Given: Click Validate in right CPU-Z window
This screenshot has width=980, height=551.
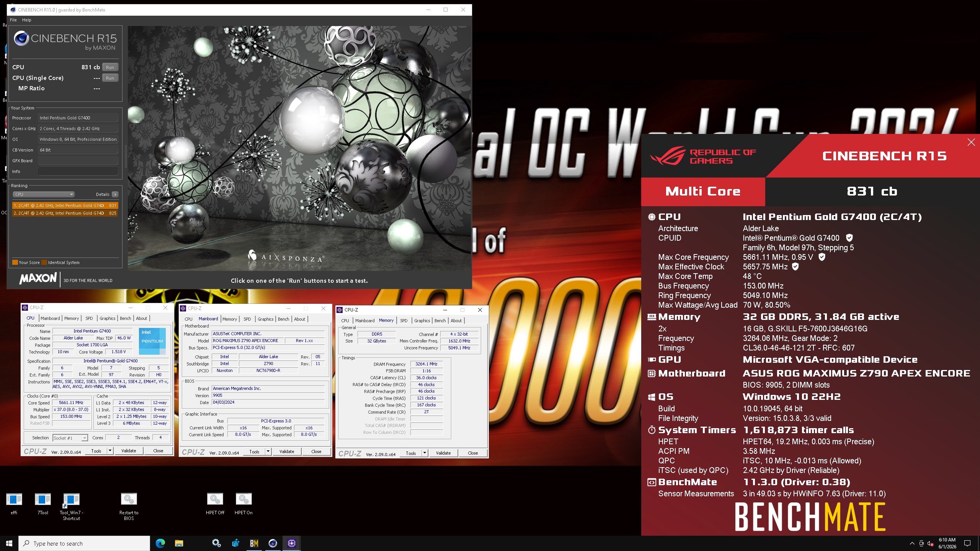Looking at the screenshot, I should 443,453.
